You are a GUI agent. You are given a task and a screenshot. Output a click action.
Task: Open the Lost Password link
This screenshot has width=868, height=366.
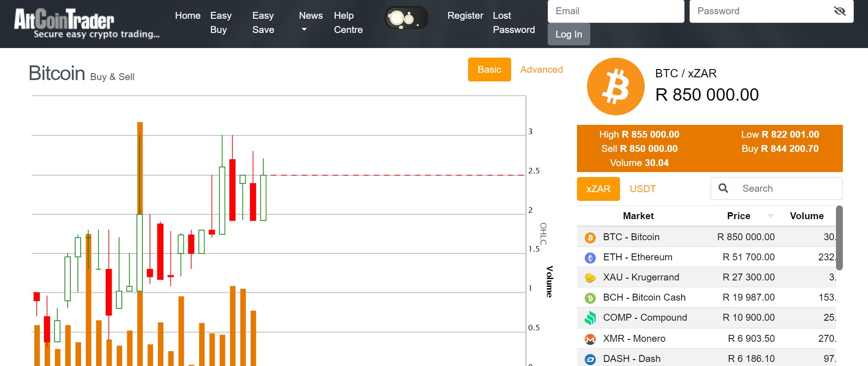513,22
